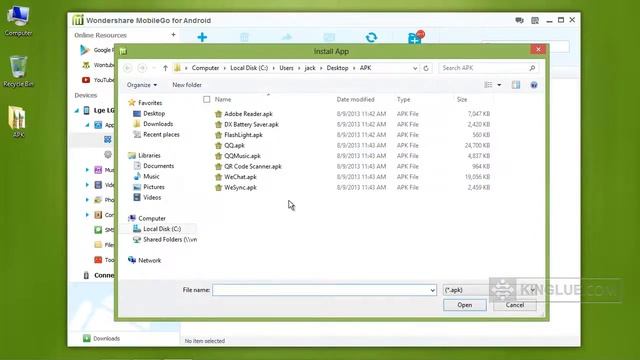
Task: Sort by the Date modified column header
Action: click(x=356, y=100)
